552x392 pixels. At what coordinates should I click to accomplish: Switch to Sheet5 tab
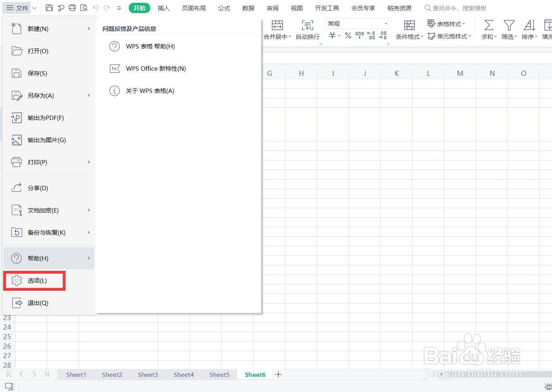219,375
